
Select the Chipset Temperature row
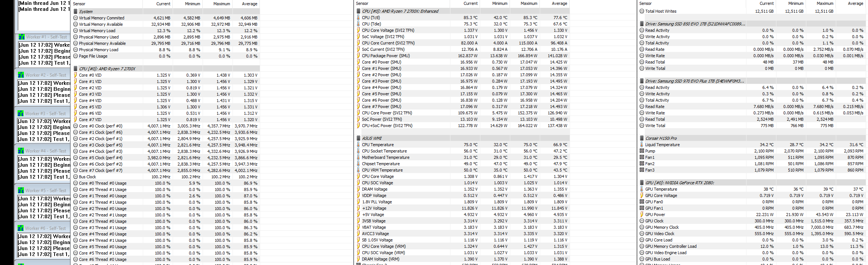(x=462, y=164)
